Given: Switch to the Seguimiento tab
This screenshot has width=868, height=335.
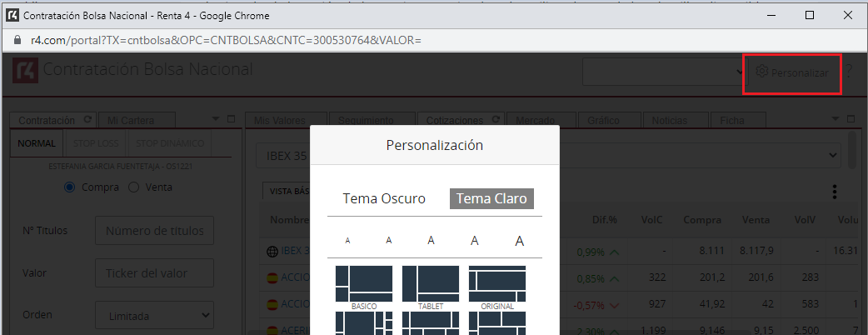Looking at the screenshot, I should pyautogui.click(x=372, y=120).
